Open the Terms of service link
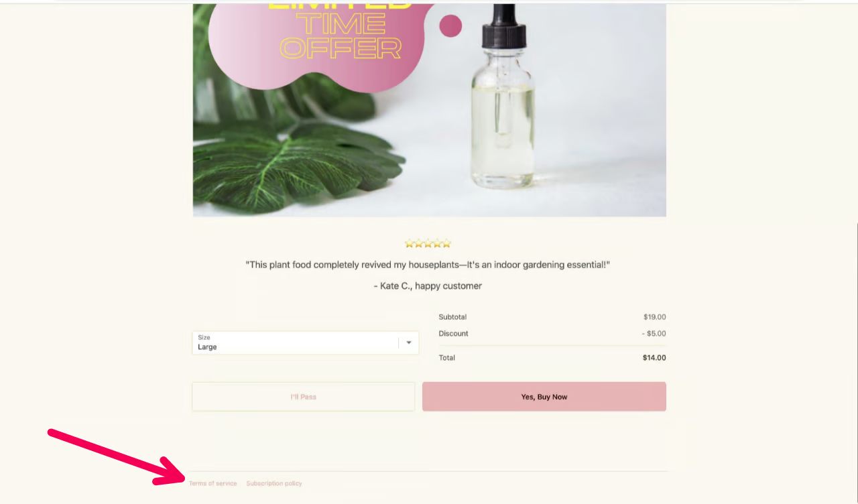 (212, 483)
